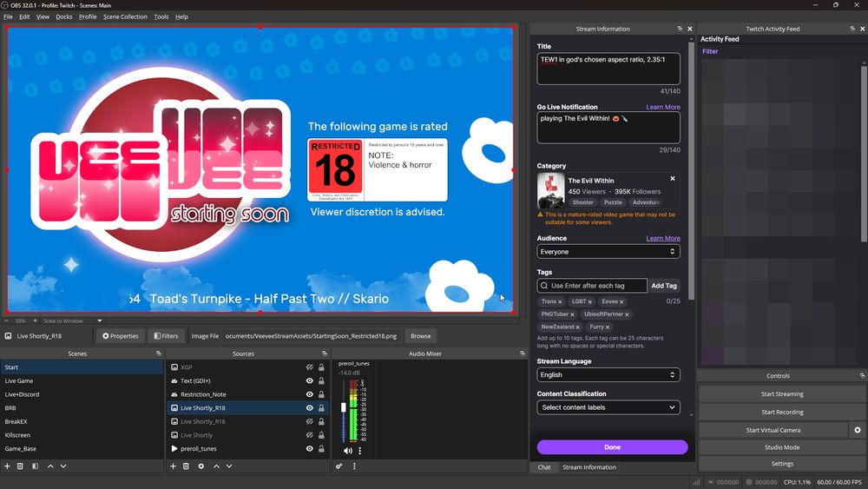Click Stream Information panel scrollbar

(x=691, y=170)
